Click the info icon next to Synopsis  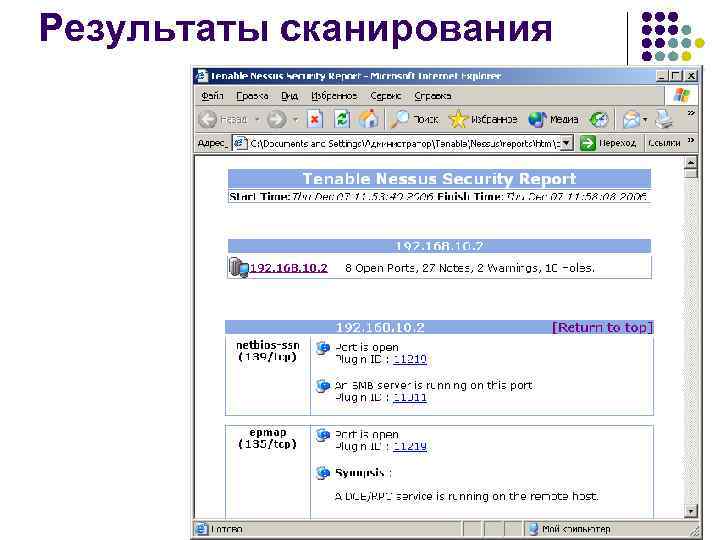323,472
